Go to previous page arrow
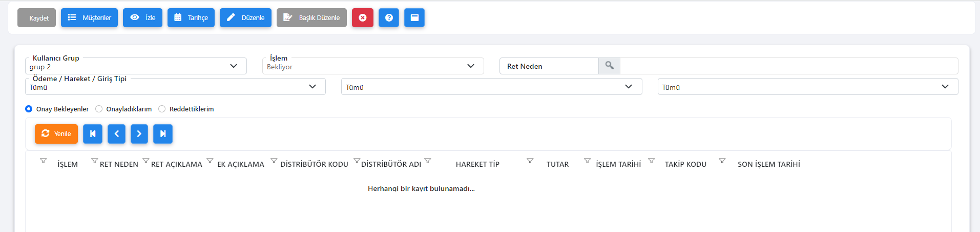 point(116,133)
